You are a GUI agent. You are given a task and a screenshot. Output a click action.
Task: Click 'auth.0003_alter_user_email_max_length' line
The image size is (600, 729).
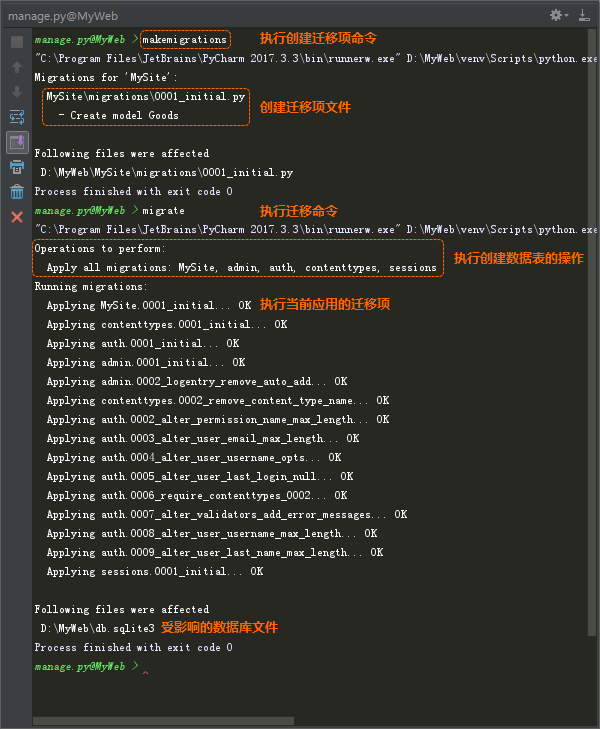pos(203,439)
